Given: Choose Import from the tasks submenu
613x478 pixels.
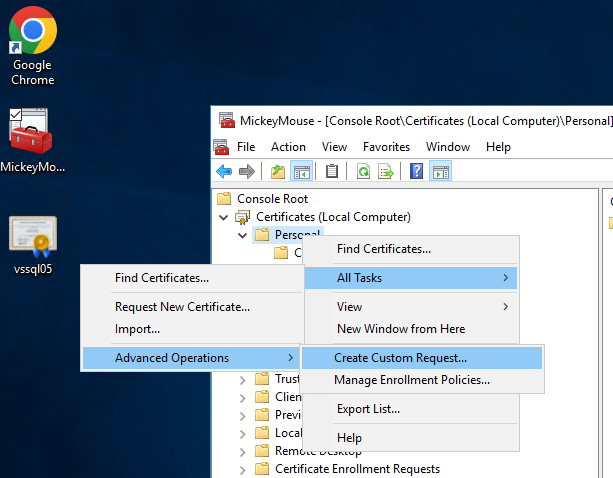Looking at the screenshot, I should (x=137, y=329).
